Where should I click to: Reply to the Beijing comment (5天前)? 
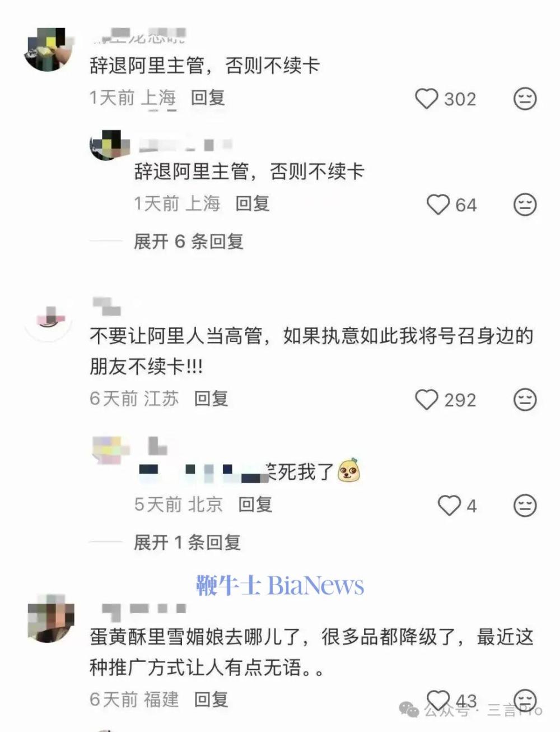[255, 504]
